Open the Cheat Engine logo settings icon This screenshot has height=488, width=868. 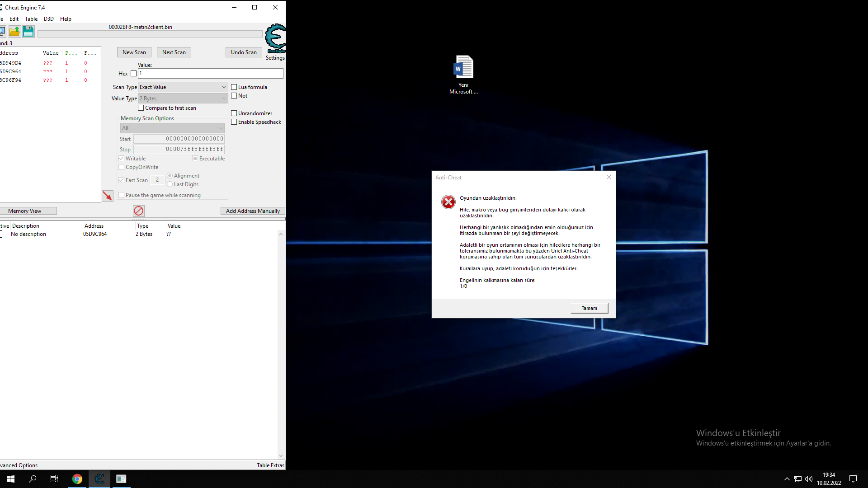tap(275, 39)
